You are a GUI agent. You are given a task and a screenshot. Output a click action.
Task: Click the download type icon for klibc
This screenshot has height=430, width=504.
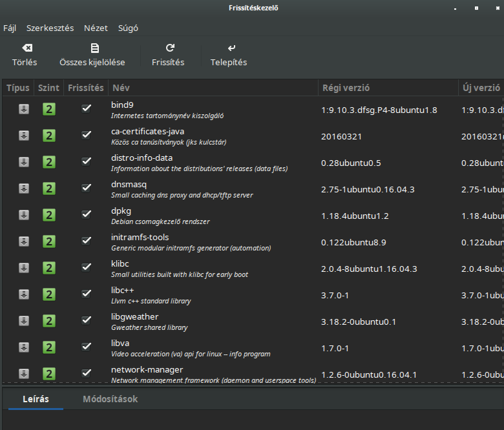click(24, 268)
